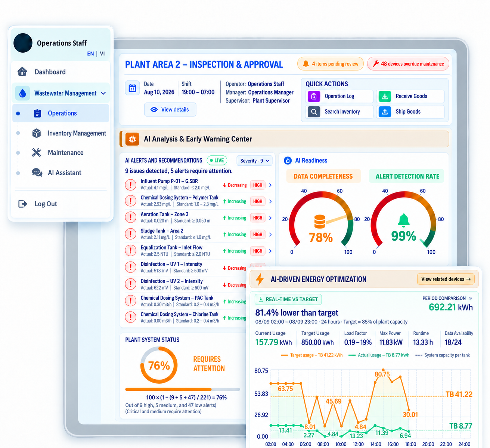Go to the Maintenance menu item
Viewport: 490px width, 448px height.
point(61,152)
